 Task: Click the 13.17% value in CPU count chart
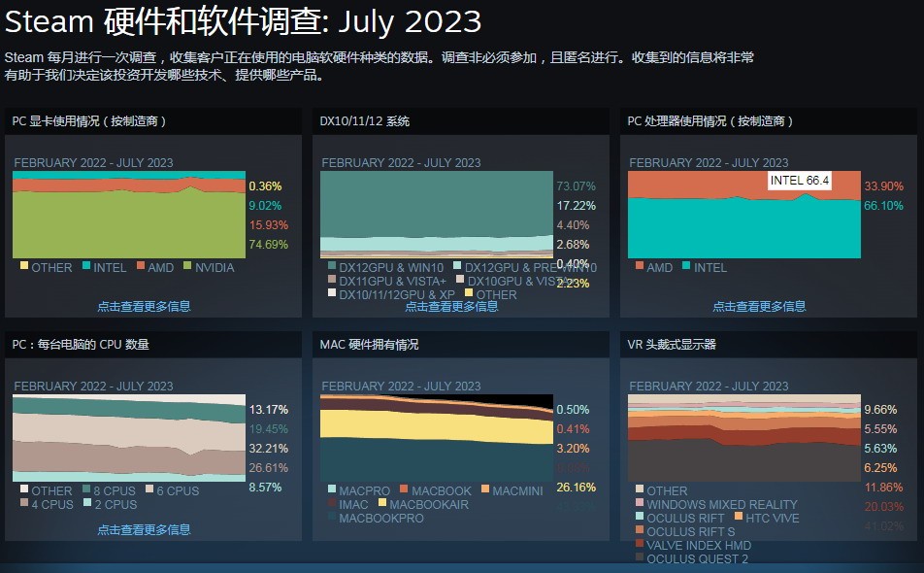269,409
